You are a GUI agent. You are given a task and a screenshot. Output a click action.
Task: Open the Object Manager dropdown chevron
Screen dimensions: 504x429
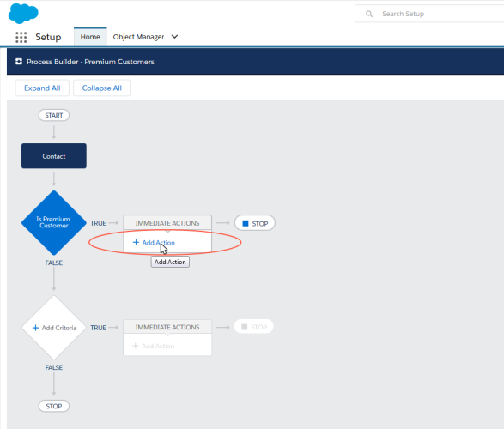(x=174, y=37)
